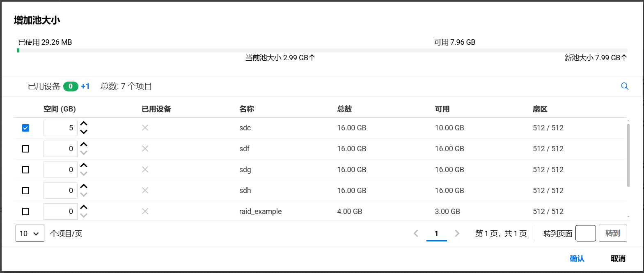Focus the sdg space input field
This screenshot has height=273, width=644.
[x=60, y=170]
